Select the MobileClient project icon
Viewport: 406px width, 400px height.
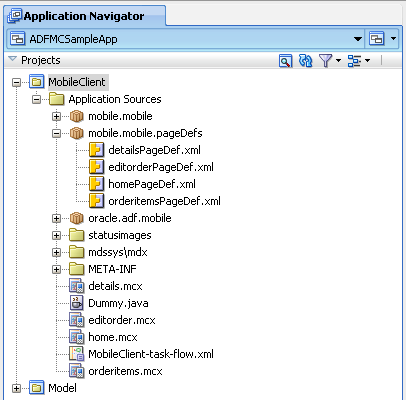point(36,82)
